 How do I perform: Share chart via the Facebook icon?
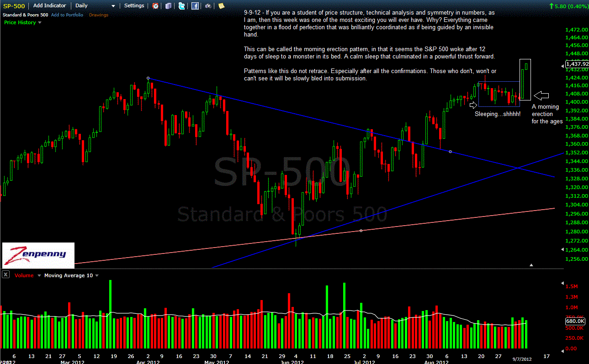195,6
